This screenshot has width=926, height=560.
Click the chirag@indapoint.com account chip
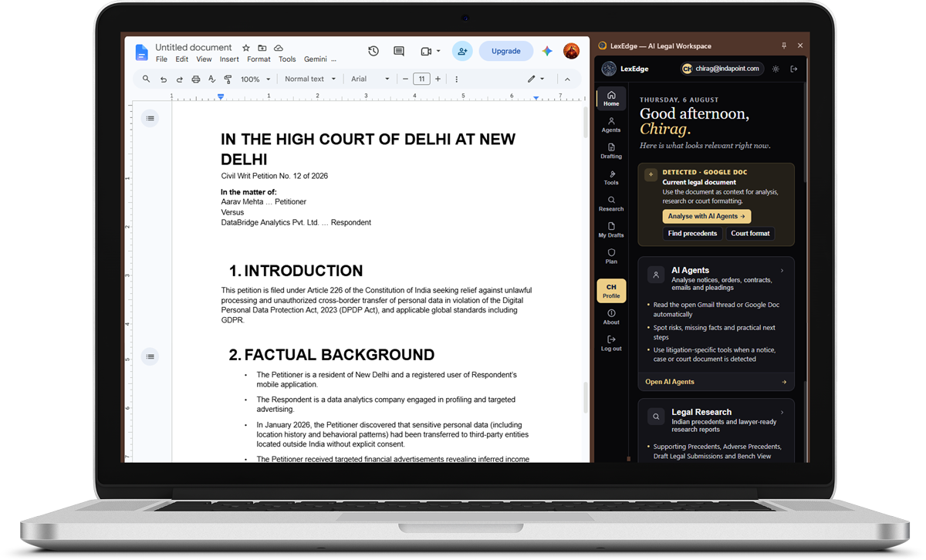click(722, 69)
